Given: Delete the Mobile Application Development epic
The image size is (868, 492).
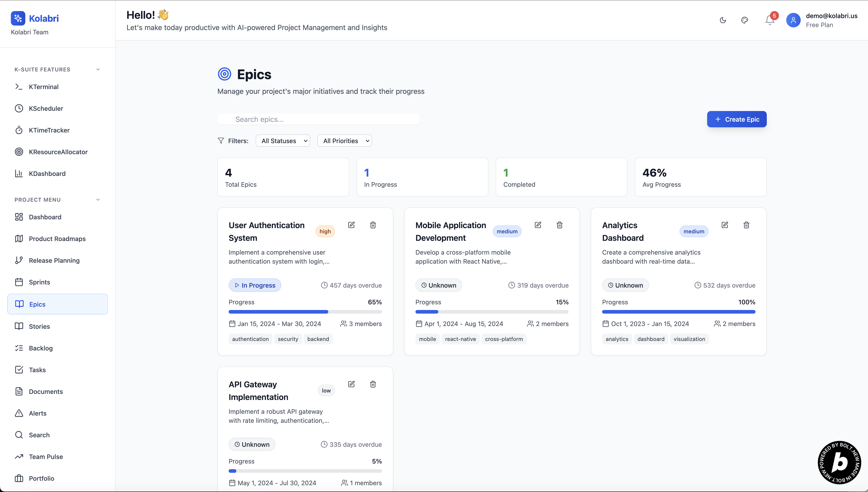Looking at the screenshot, I should 559,225.
